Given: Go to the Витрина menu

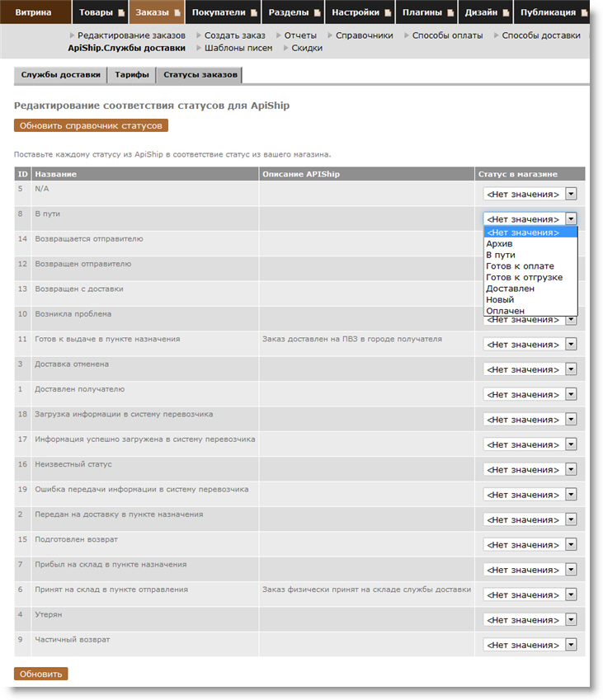Looking at the screenshot, I should 35,12.
